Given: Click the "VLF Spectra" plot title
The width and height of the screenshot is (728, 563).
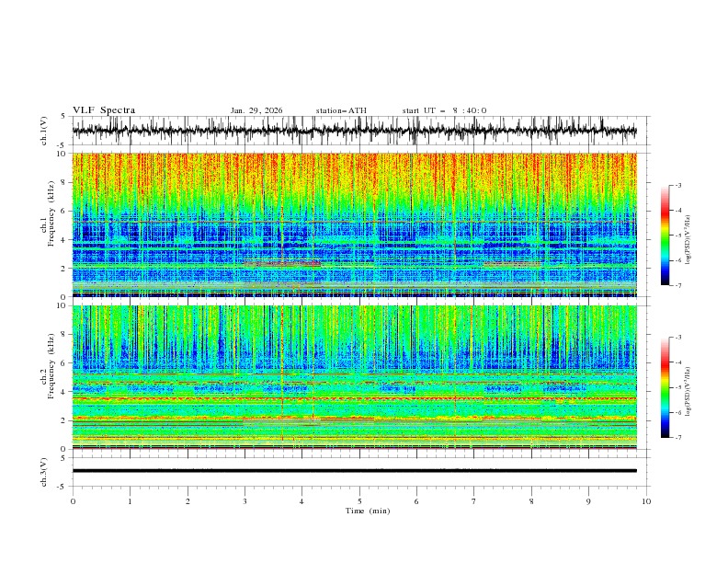Looking at the screenshot, I should 104,110.
